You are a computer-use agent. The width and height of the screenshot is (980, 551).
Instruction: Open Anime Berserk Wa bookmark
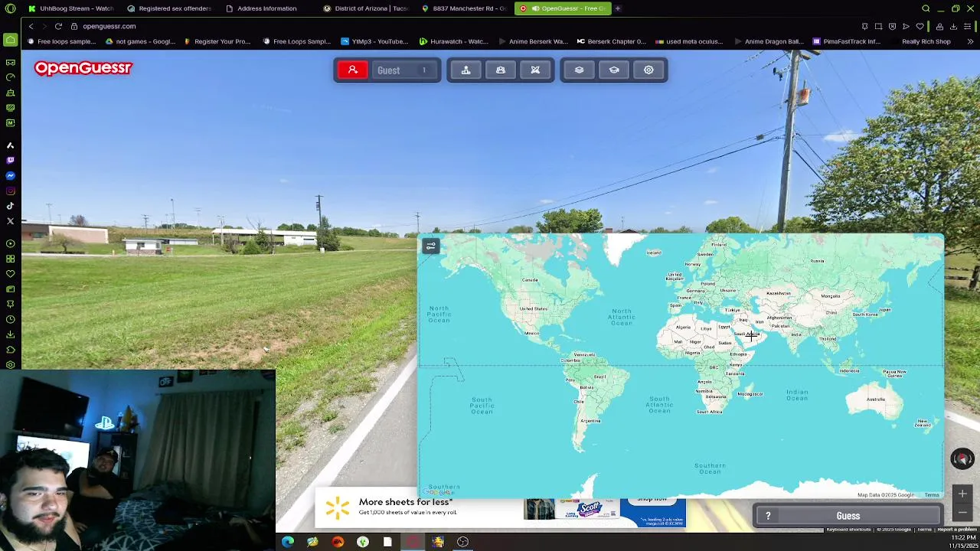coord(533,41)
